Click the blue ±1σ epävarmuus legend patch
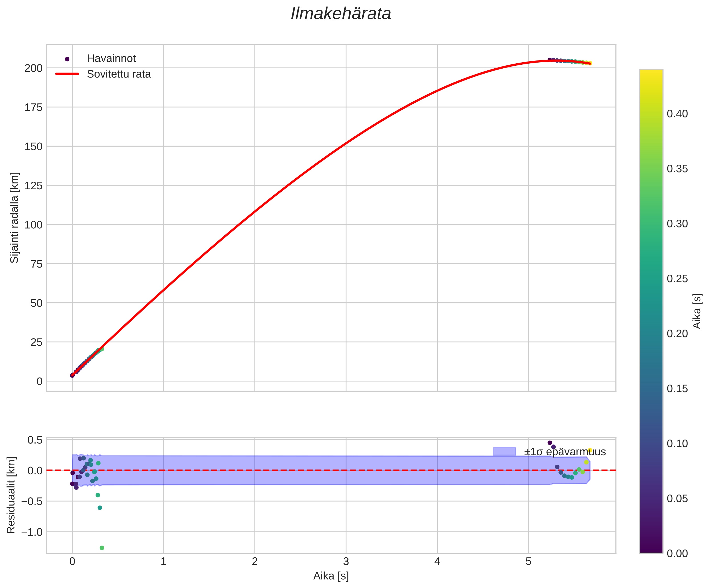Viewport: 709px width, 588px height. pyautogui.click(x=505, y=452)
